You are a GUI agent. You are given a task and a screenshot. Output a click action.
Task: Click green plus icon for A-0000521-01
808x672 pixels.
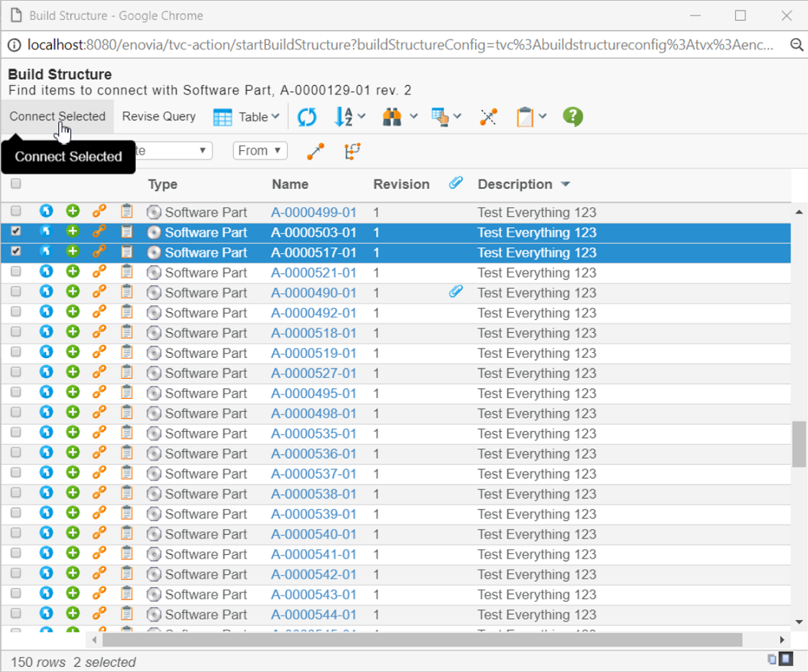tap(73, 272)
